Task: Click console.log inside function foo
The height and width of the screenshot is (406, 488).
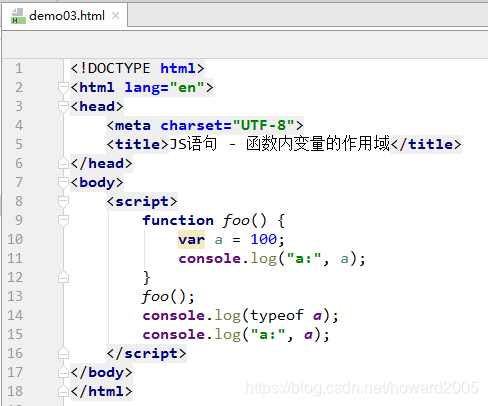Action: tap(228, 259)
